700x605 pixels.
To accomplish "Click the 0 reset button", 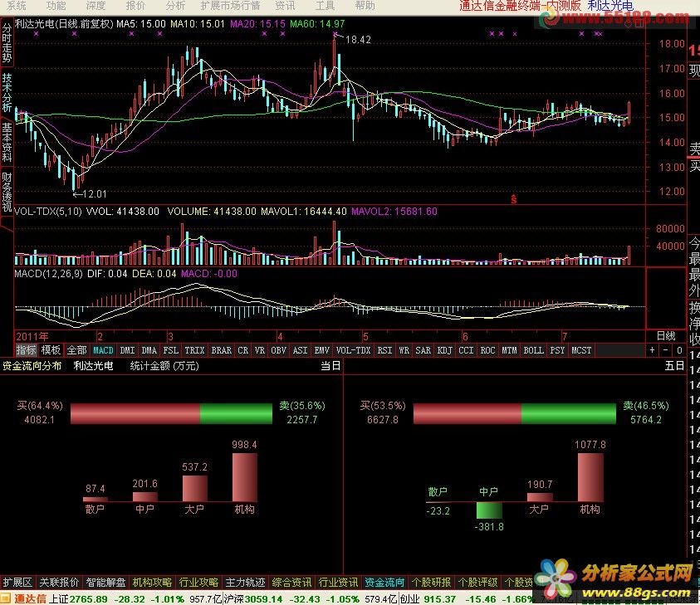I will click(x=679, y=350).
